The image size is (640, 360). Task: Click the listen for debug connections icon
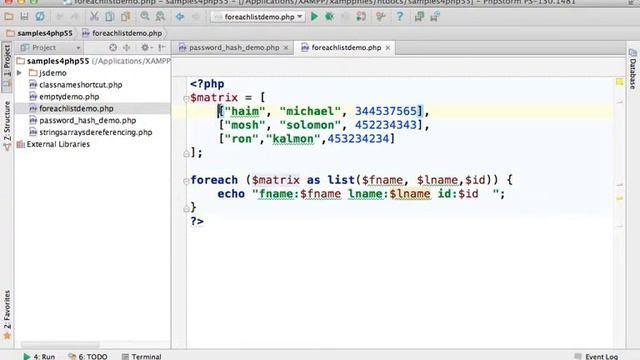(361, 17)
